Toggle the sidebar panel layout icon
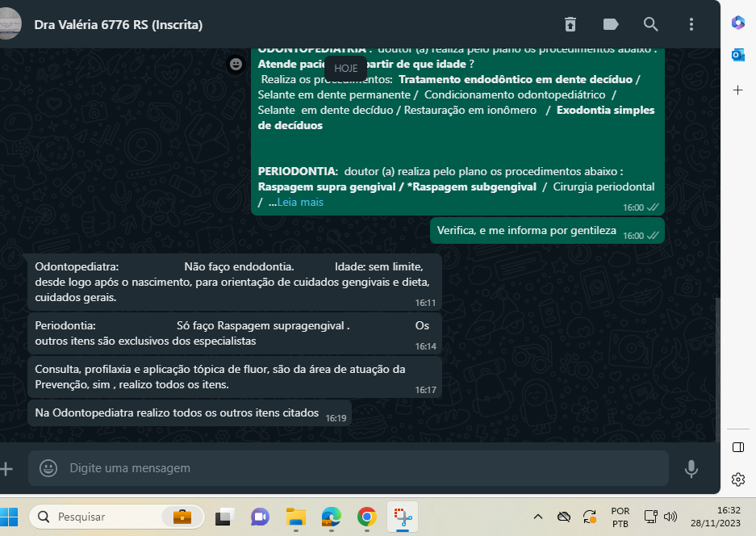 point(737,447)
